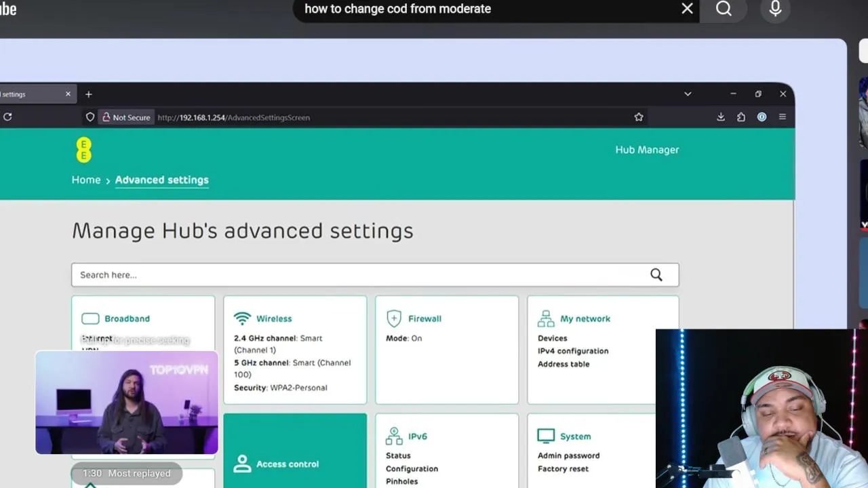Select Advanced settings breadcrumb

161,180
